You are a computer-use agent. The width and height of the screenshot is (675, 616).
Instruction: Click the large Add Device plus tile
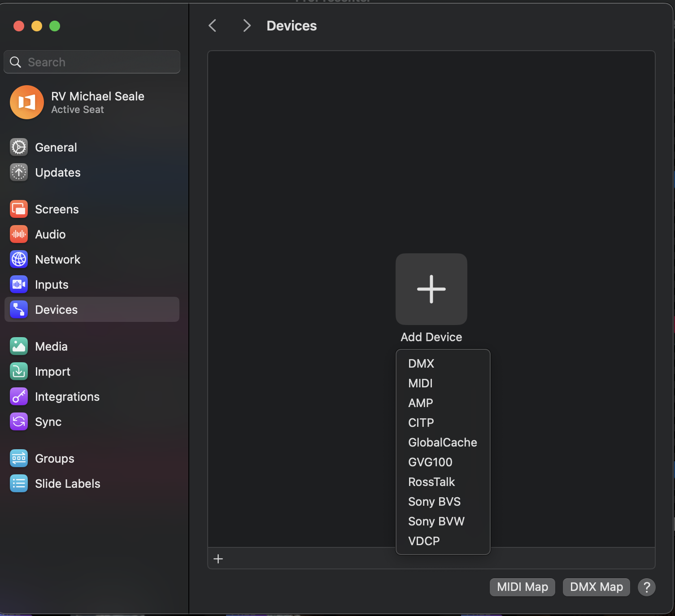(431, 289)
